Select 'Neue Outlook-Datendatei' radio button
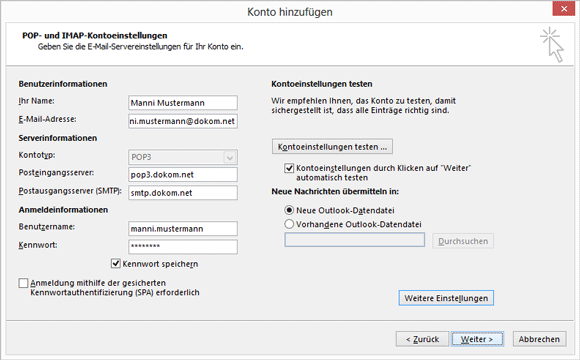This screenshot has height=360, width=580. point(289,210)
